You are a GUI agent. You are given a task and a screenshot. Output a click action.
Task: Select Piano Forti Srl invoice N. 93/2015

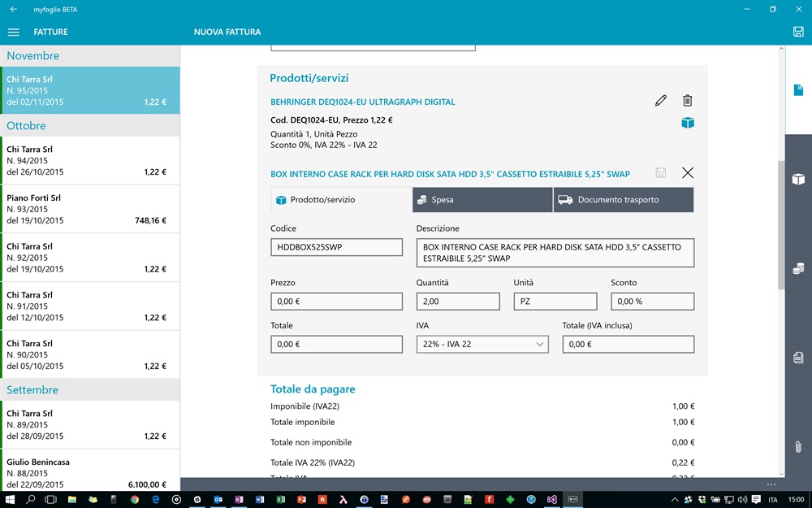(90, 209)
